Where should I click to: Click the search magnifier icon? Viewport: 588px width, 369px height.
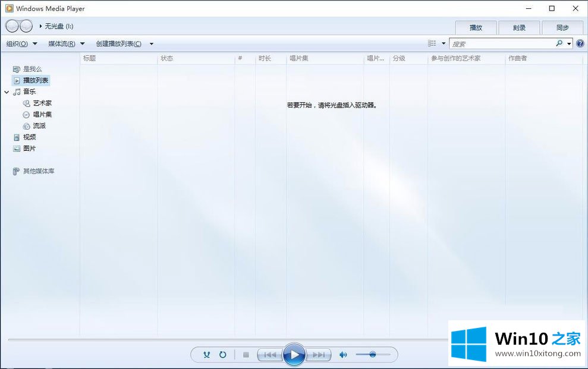[559, 43]
